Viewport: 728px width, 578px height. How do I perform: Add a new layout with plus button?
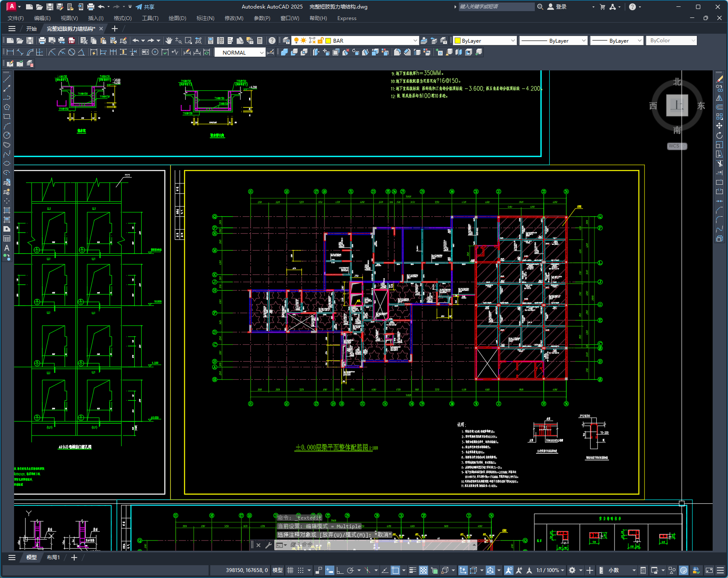pyautogui.click(x=74, y=558)
